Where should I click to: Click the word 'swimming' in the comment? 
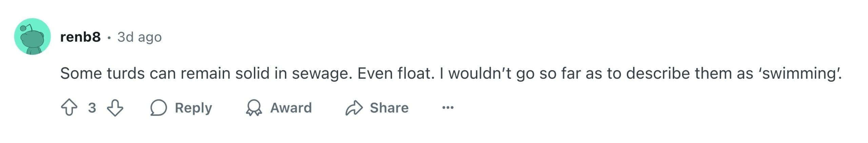pos(800,74)
